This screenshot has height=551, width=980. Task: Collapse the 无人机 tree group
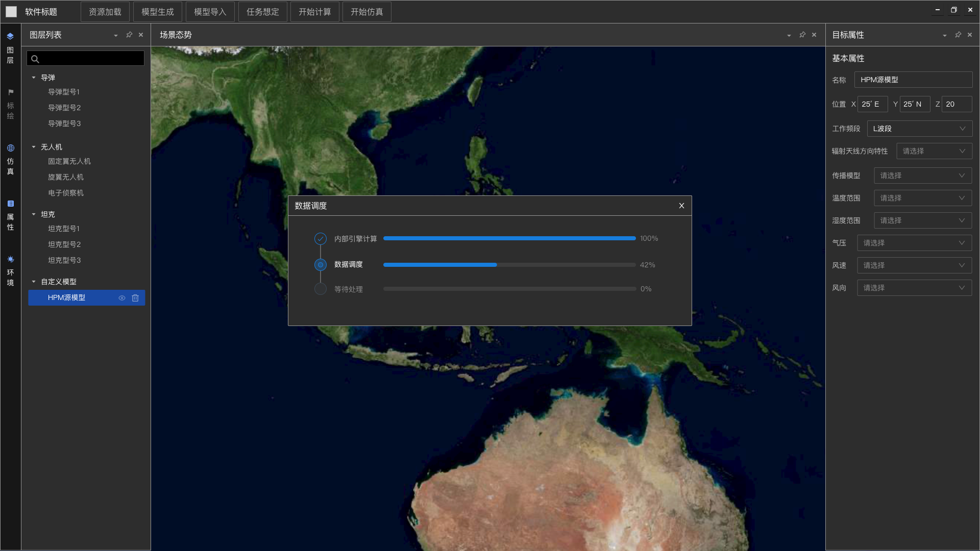[x=34, y=147]
